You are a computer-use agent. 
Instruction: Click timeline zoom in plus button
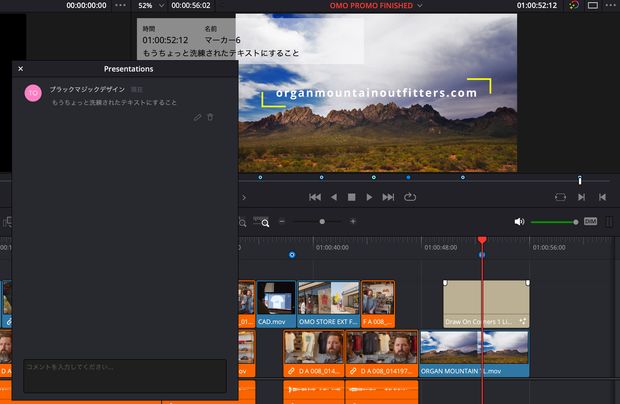click(x=353, y=222)
